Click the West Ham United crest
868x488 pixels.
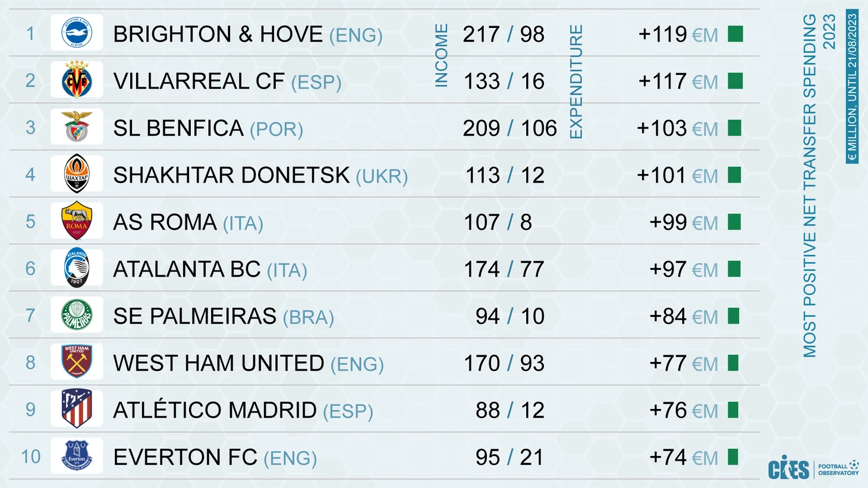click(x=77, y=361)
